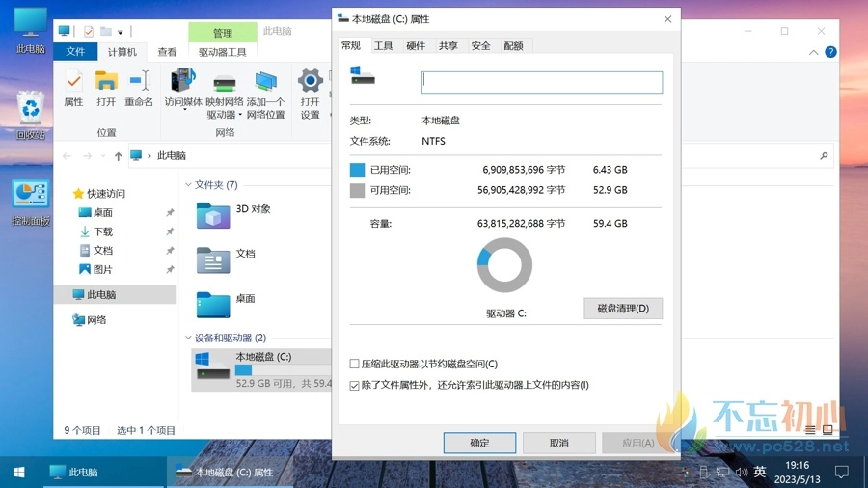Click the blue used space (已用空间) color square

click(x=358, y=170)
